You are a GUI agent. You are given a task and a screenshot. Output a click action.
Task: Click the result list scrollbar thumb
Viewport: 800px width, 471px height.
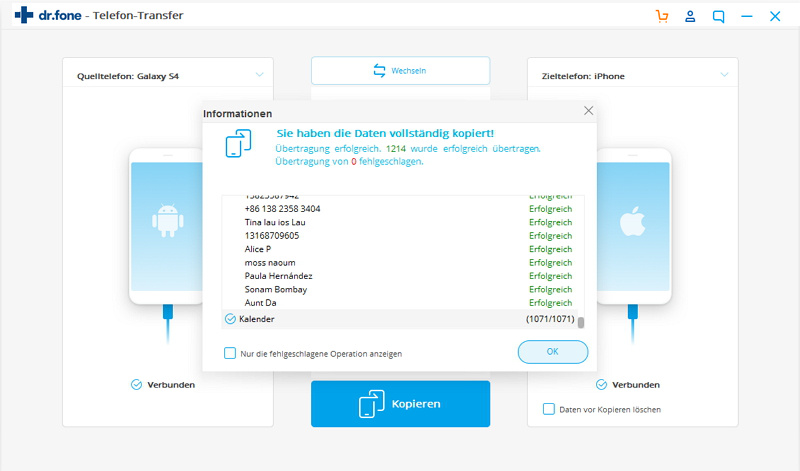(581, 323)
